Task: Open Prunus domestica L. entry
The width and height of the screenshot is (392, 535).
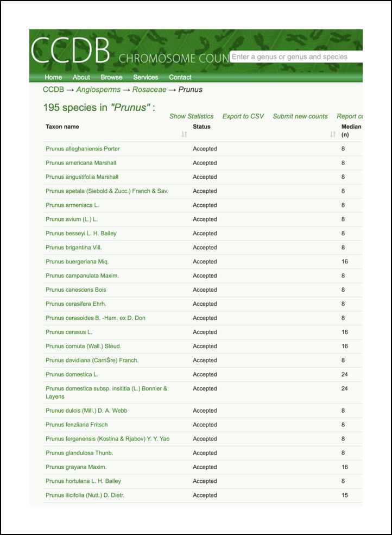Action: [x=72, y=374]
